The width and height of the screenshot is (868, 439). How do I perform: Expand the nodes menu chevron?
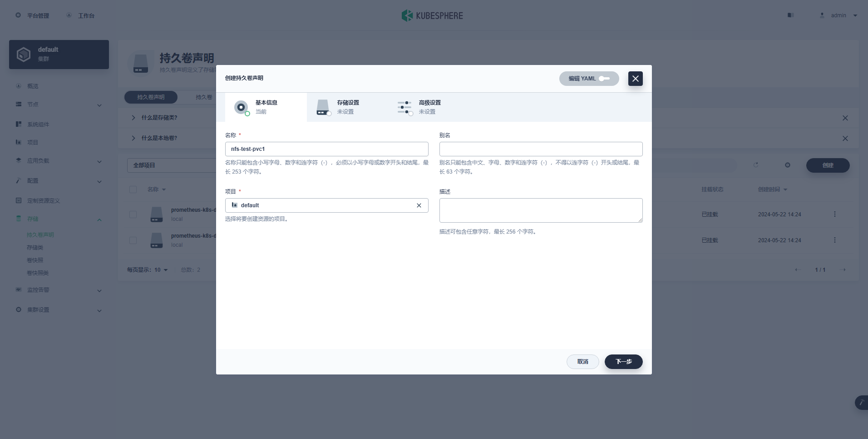coord(99,105)
